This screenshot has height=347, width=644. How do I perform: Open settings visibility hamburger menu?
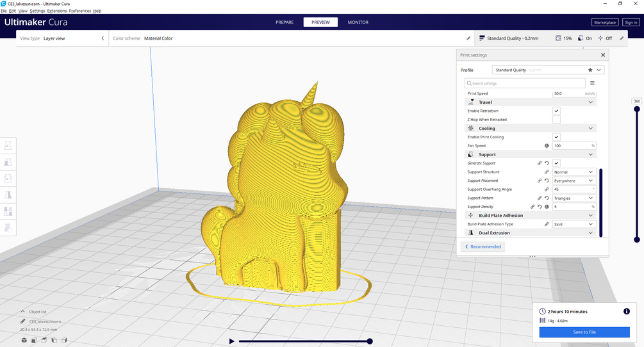[592, 83]
